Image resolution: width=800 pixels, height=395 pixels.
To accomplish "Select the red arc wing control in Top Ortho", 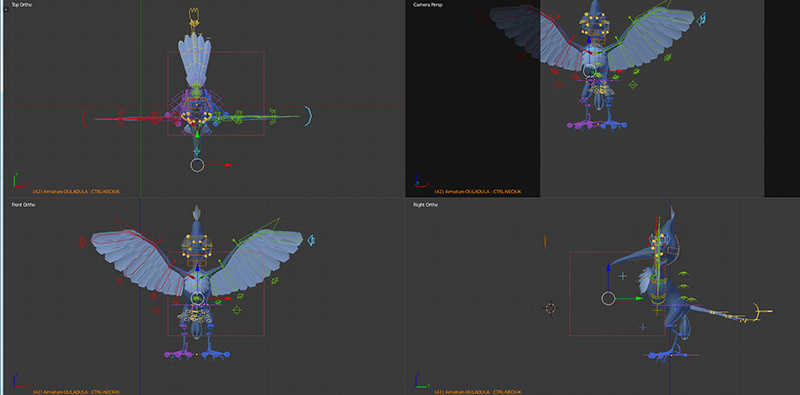I will click(x=85, y=118).
